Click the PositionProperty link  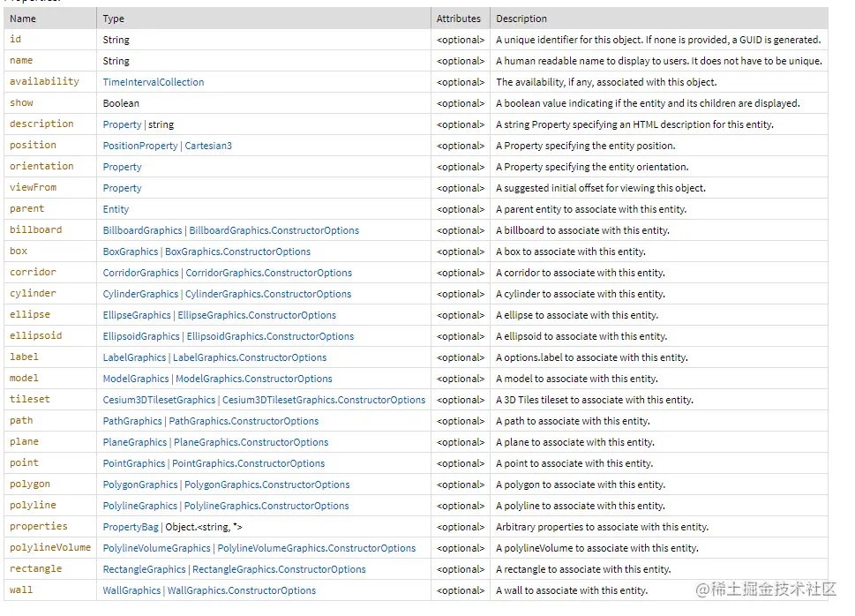pyautogui.click(x=140, y=146)
